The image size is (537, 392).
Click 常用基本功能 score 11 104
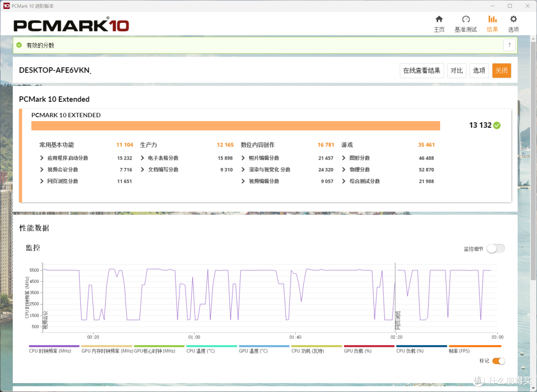tap(125, 145)
